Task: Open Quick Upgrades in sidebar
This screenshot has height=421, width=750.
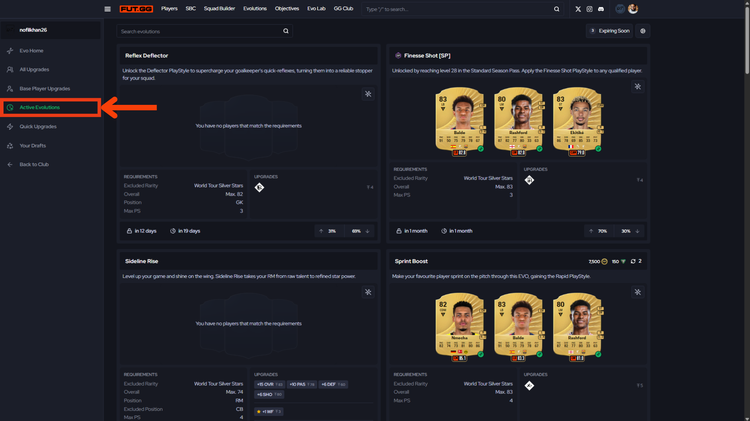Action: click(38, 126)
